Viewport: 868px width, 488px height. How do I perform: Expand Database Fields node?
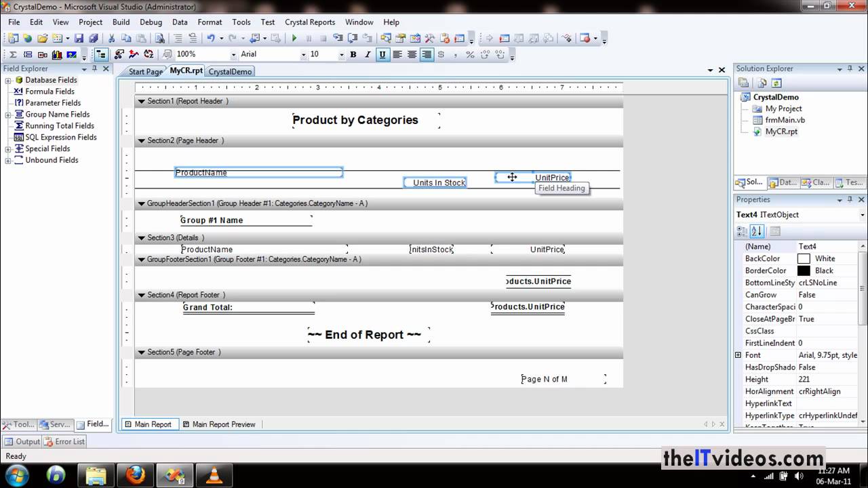point(8,80)
